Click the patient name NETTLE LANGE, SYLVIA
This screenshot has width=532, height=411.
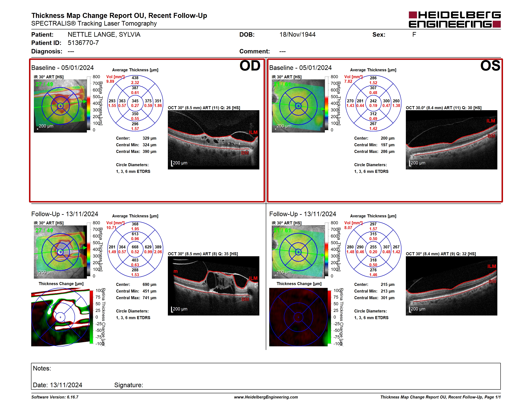click(104, 35)
